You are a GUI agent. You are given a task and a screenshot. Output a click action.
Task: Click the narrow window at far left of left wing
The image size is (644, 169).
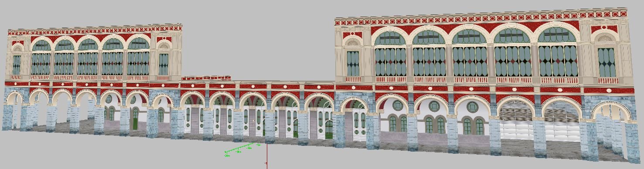click(17, 64)
